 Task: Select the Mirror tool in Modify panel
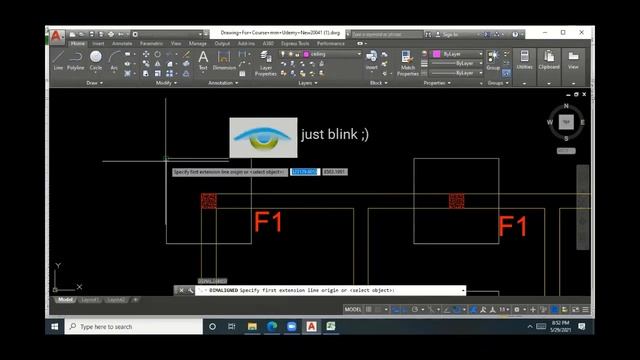[x=158, y=64]
